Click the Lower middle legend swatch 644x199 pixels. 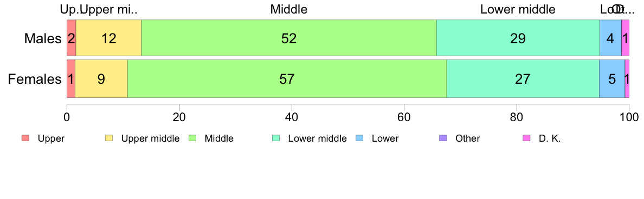point(276,138)
